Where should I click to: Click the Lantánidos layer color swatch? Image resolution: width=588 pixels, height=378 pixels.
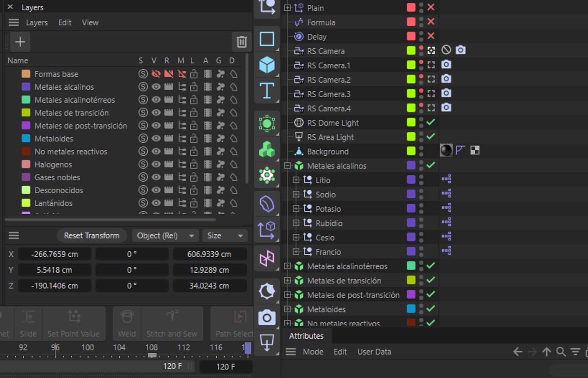26,203
